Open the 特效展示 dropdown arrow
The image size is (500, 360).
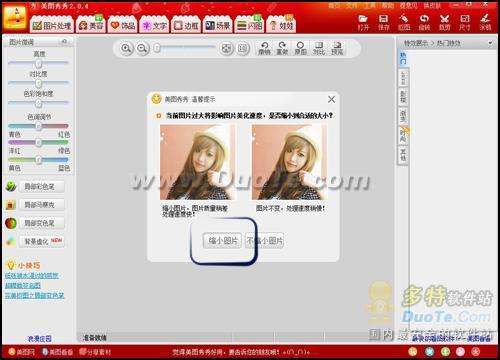pyautogui.click(x=490, y=43)
